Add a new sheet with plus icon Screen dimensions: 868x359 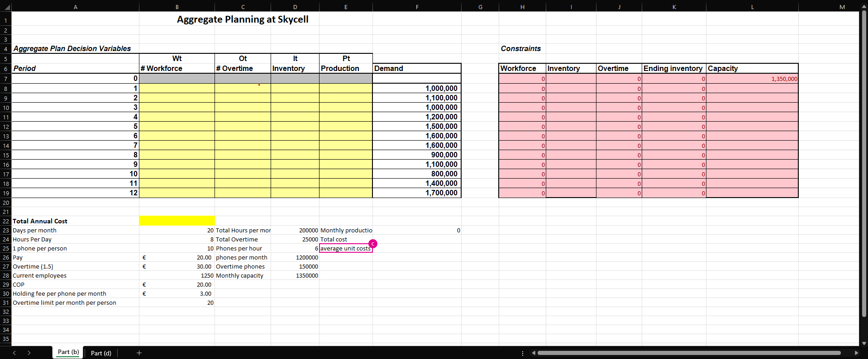(139, 353)
